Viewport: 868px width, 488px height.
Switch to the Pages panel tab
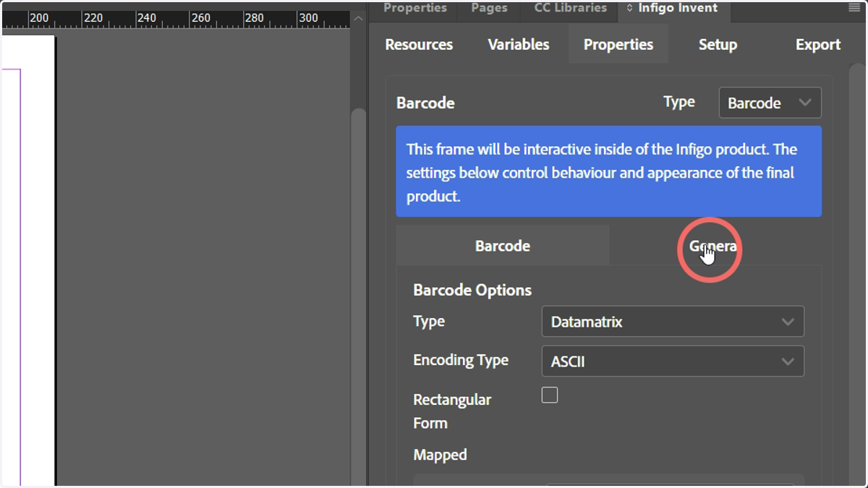coord(489,9)
